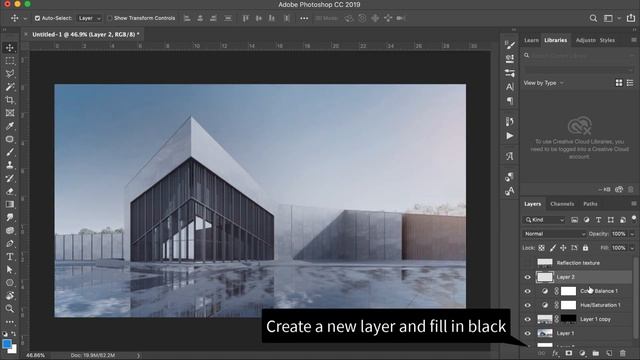
Task: Open the Fill slider dropdown arrow
Action: [632, 248]
